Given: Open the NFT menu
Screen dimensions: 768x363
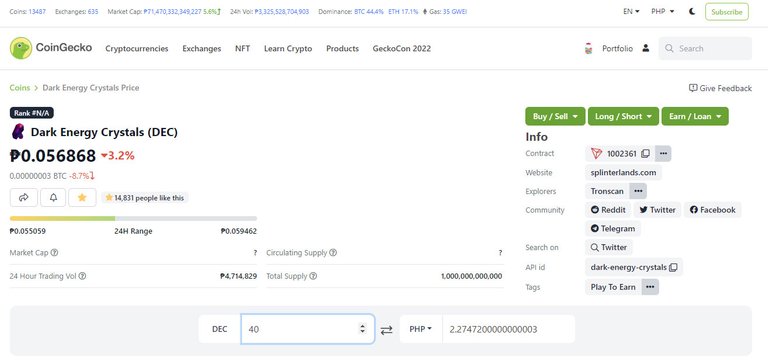Looking at the screenshot, I should 242,48.
